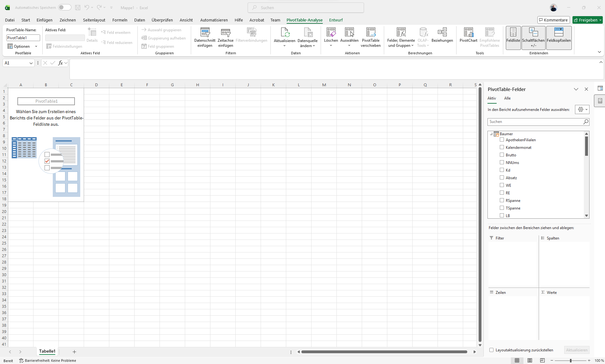
Task: Click the field list Suchen box
Action: point(535,122)
